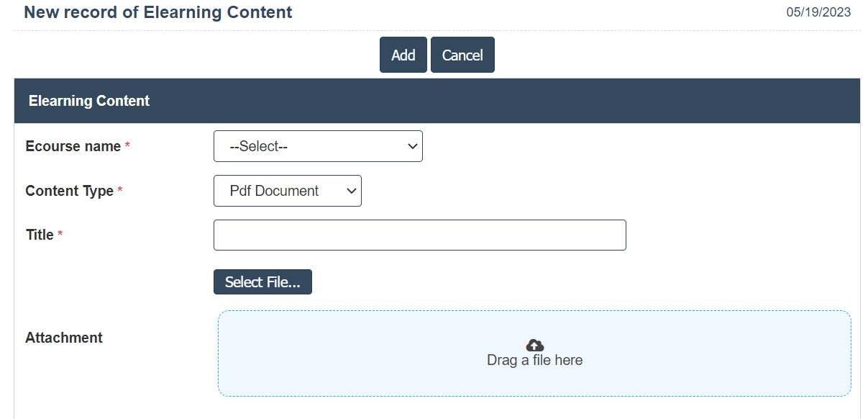Click the red asterisk beside Content Type

[x=120, y=191]
